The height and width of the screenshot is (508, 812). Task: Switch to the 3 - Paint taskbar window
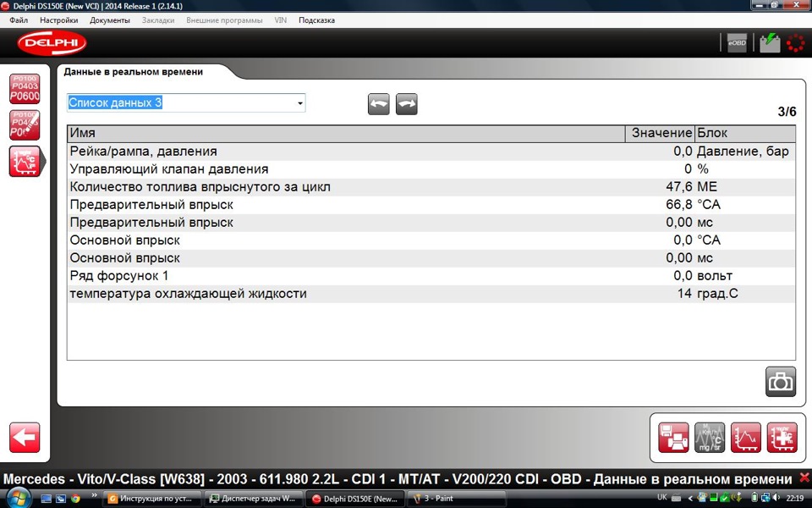pyautogui.click(x=456, y=499)
